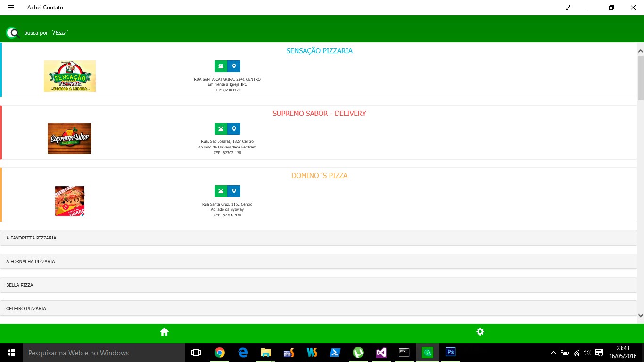This screenshot has height=362, width=644.
Task: Expand BELLA PIZZA row
Action: 319,285
